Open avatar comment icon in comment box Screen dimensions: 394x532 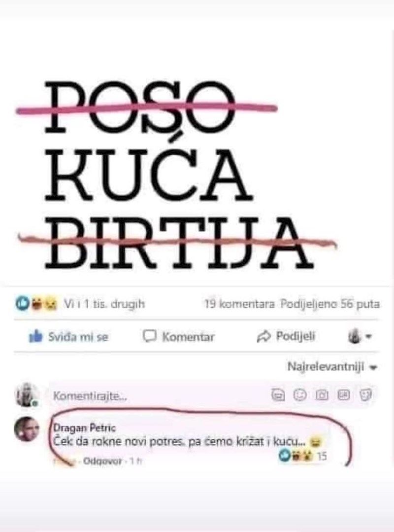(x=278, y=395)
